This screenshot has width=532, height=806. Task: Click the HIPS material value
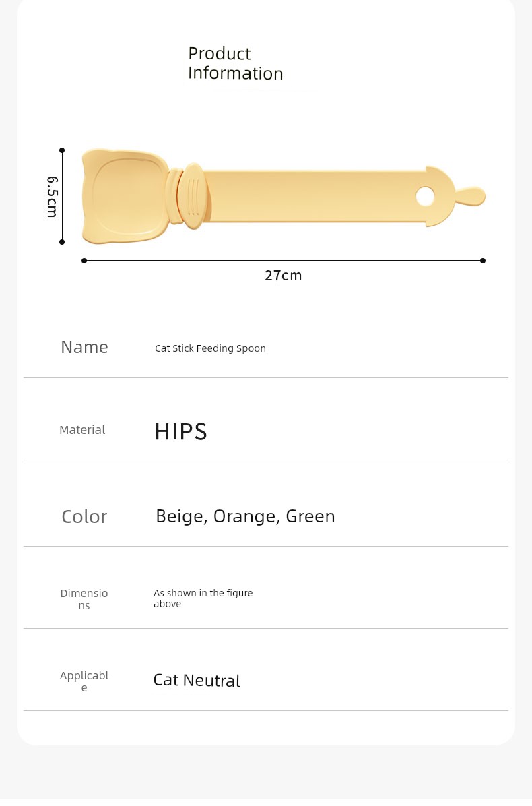point(180,432)
